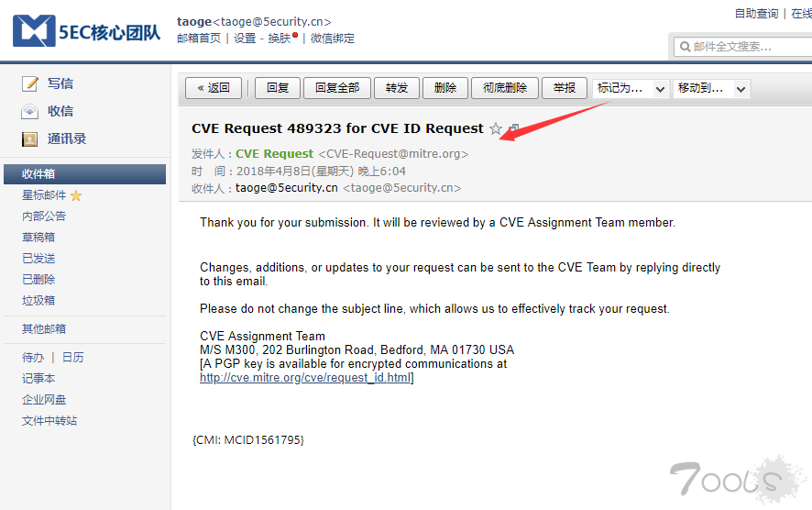Star this CVE Request email
Image resolution: width=812 pixels, height=510 pixels.
point(496,128)
